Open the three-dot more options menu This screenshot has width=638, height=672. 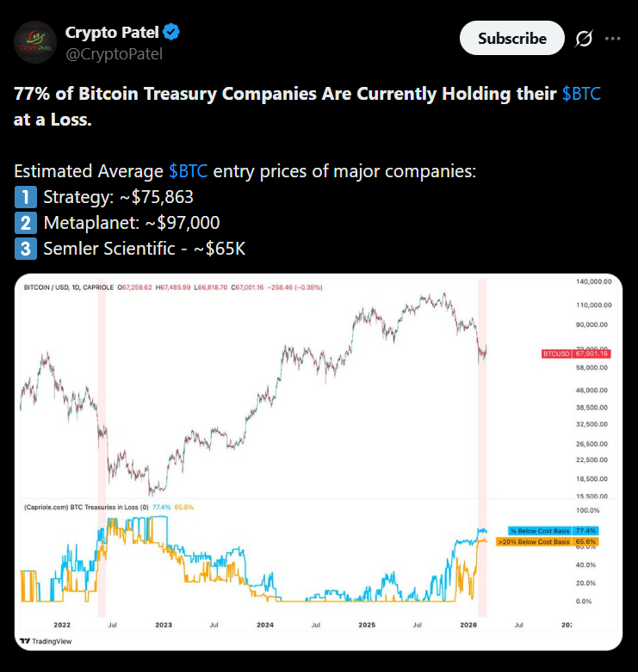613,39
